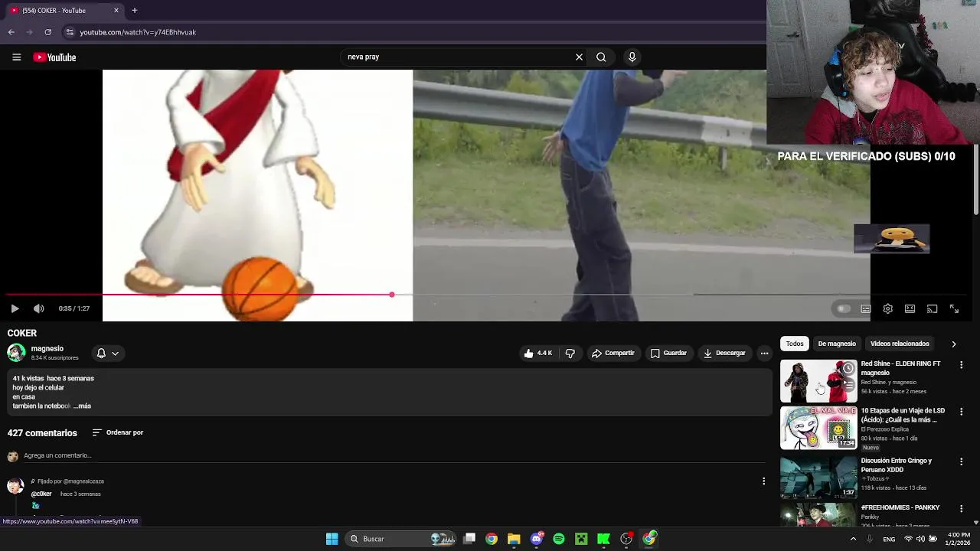This screenshot has width=980, height=551.
Task: Open the @c0ker commenter profile
Action: click(41, 494)
